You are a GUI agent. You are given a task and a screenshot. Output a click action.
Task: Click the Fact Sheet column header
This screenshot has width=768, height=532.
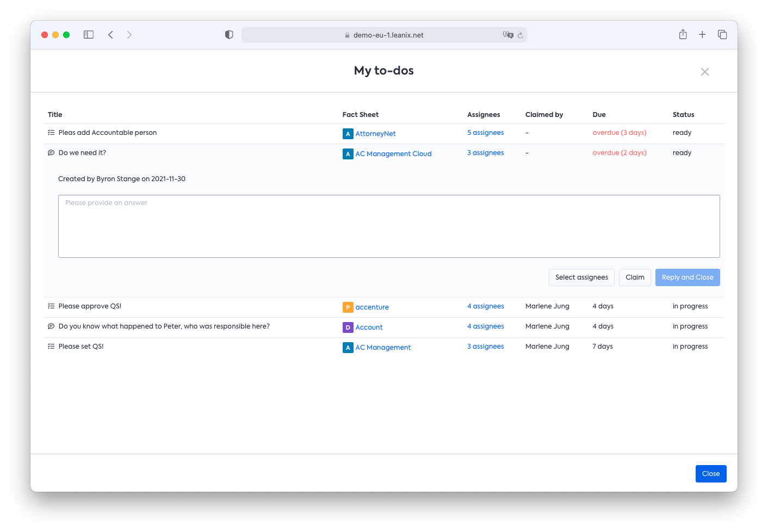[x=360, y=115]
